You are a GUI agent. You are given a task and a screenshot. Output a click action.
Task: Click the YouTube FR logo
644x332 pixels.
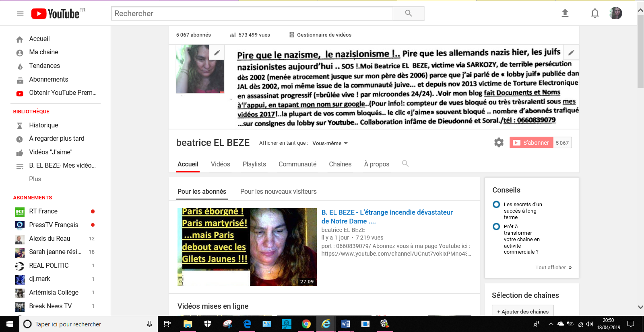58,14
